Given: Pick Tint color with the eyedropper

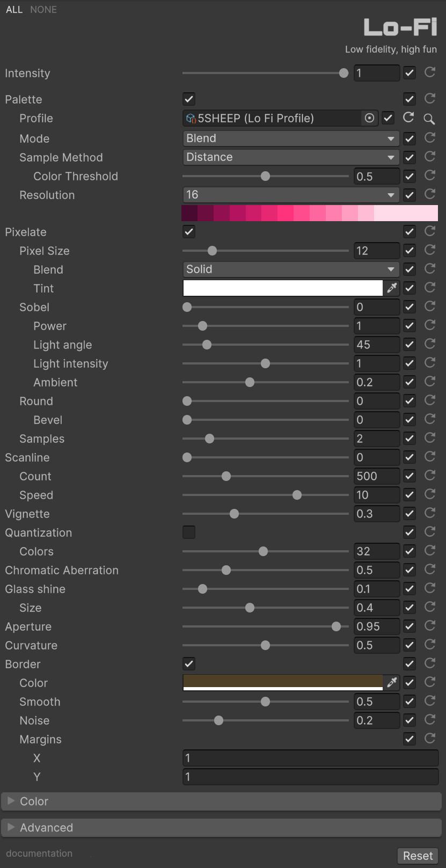Looking at the screenshot, I should pyautogui.click(x=392, y=288).
